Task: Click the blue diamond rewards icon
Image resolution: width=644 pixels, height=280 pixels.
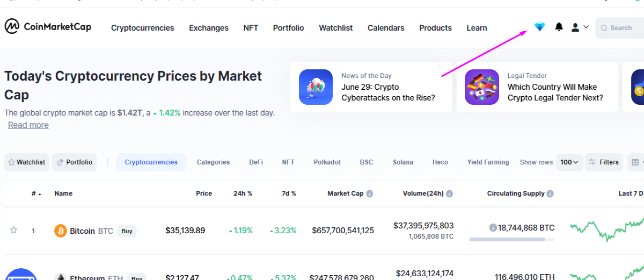Action: [x=540, y=27]
